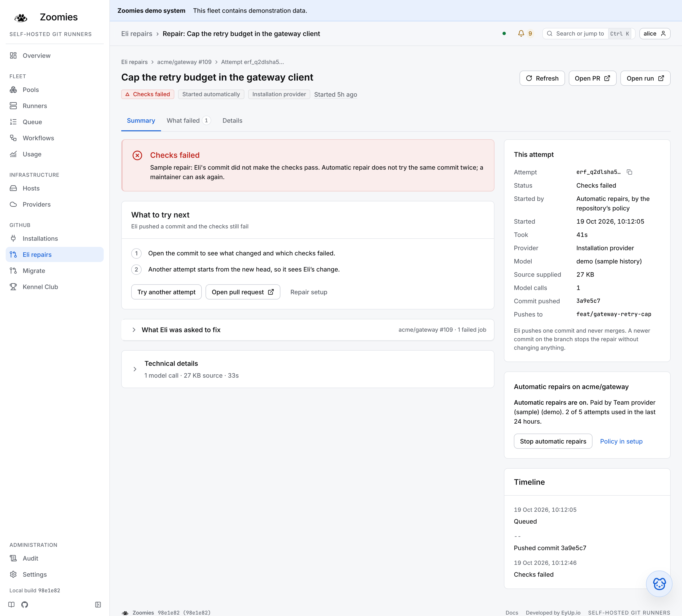Collapse the sidebar panel icon
Image resolution: width=682 pixels, height=616 pixels.
tap(98, 604)
